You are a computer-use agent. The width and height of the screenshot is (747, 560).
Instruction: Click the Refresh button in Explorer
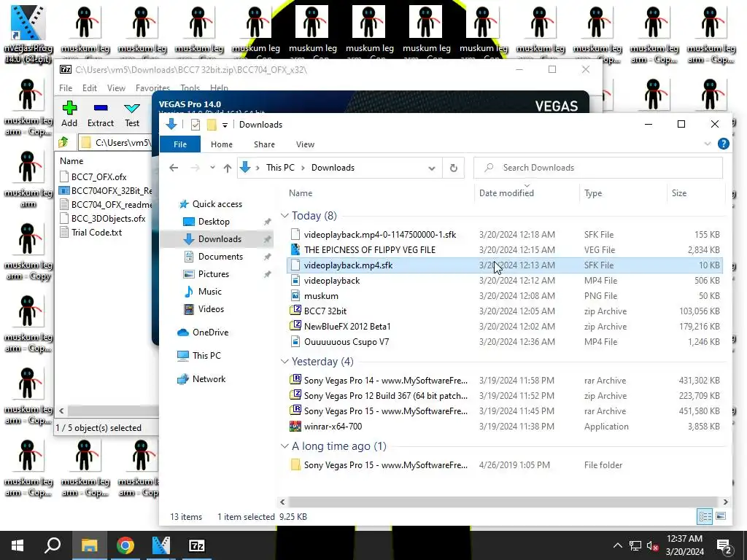(454, 168)
